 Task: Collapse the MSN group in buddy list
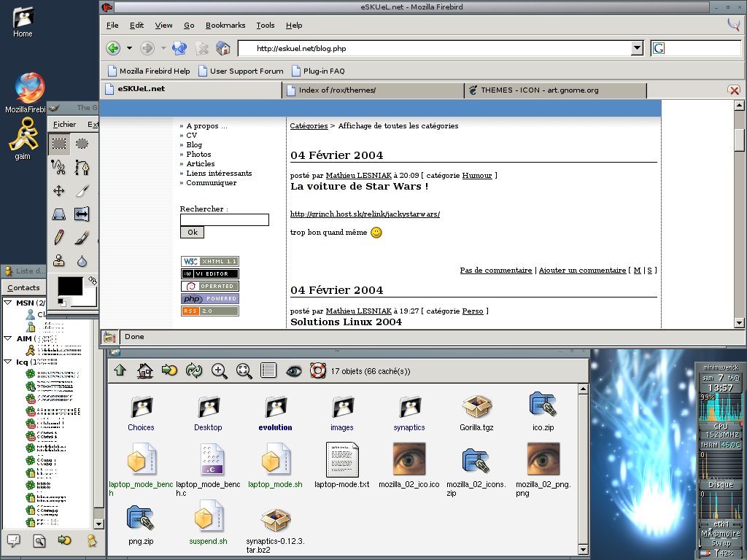pos(8,303)
